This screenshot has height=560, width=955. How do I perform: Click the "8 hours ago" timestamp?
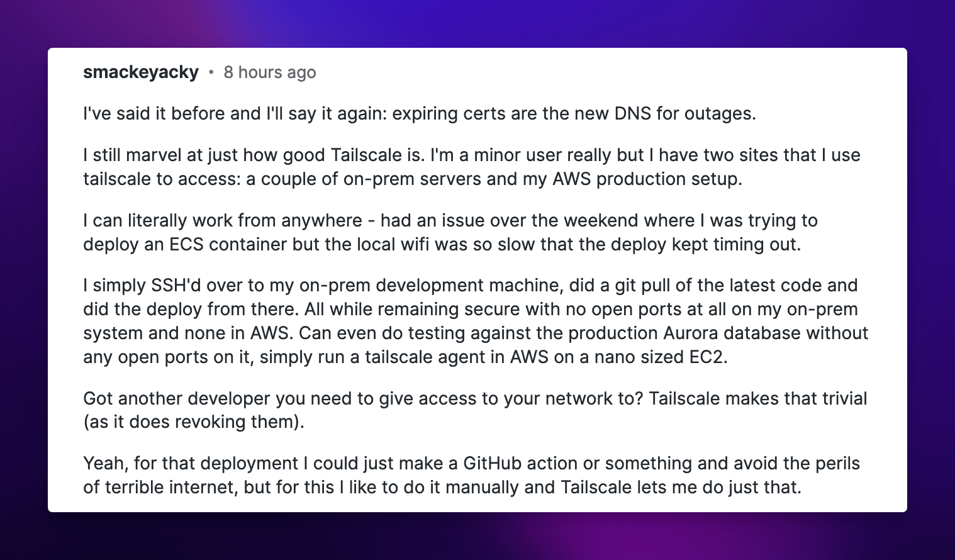coord(270,72)
